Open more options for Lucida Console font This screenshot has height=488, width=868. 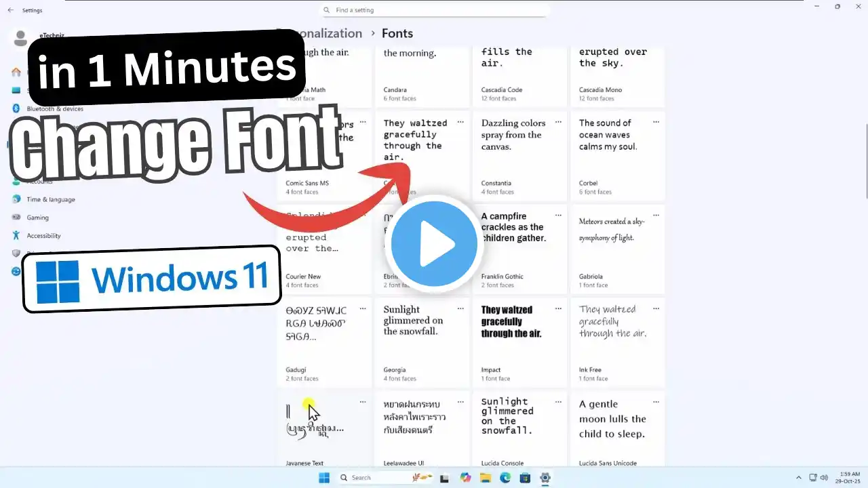coord(558,403)
